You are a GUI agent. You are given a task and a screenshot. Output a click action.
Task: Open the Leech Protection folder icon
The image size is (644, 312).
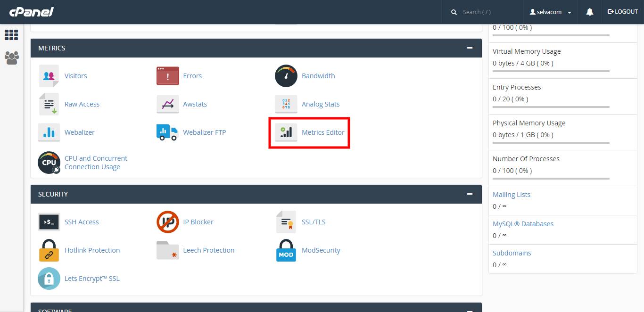point(168,250)
